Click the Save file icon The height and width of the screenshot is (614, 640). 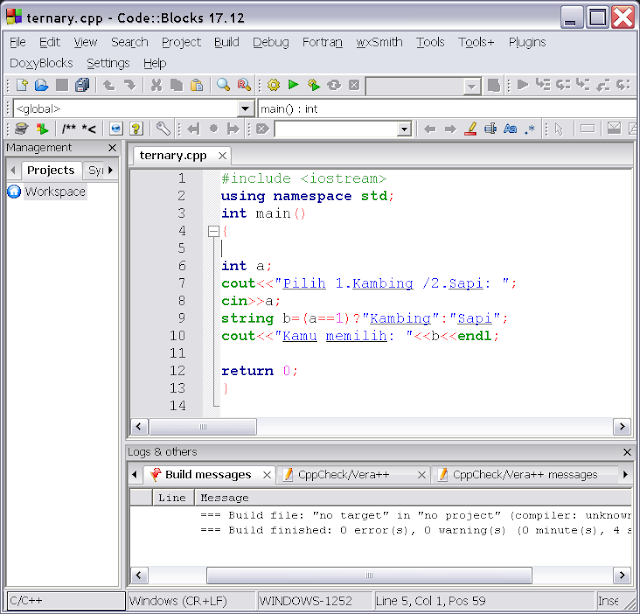62,85
